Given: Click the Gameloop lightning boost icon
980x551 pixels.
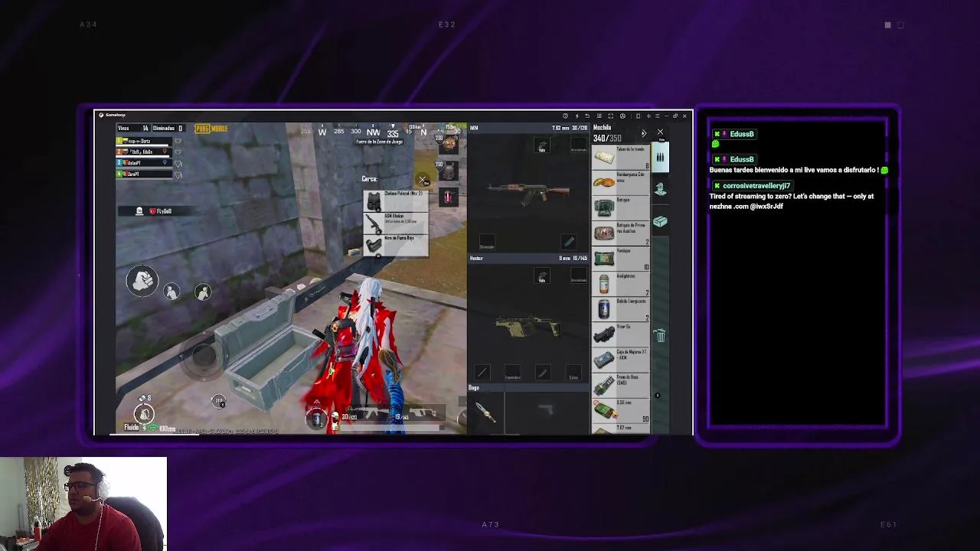Looking at the screenshot, I should coord(577,116).
